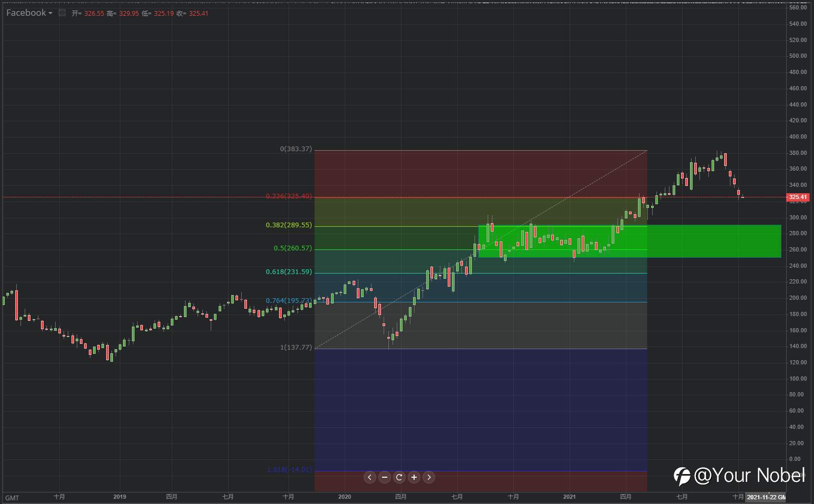Screen dimensions: 814x504
Task: Select the Fibonacci 0.5(260.57) level label
Action: click(x=293, y=248)
